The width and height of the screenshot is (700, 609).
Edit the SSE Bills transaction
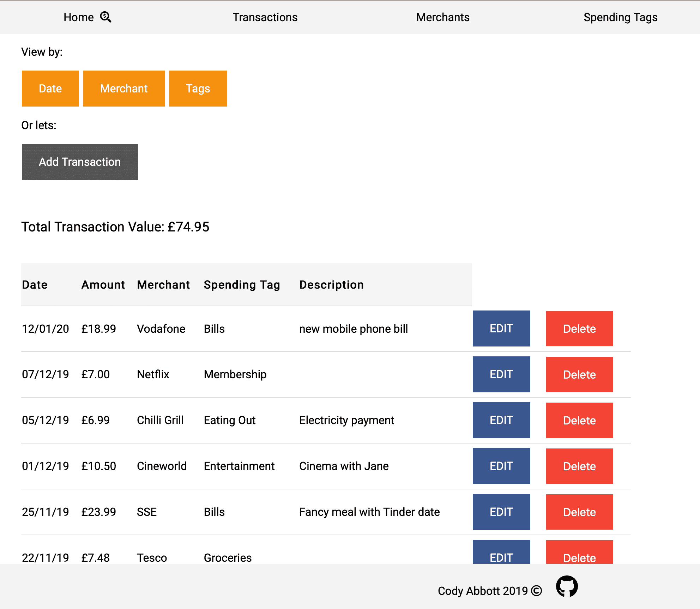tap(501, 512)
